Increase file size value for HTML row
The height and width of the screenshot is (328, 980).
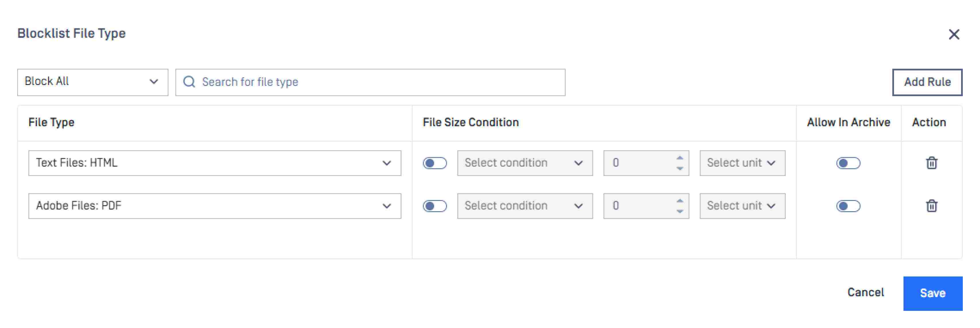679,158
